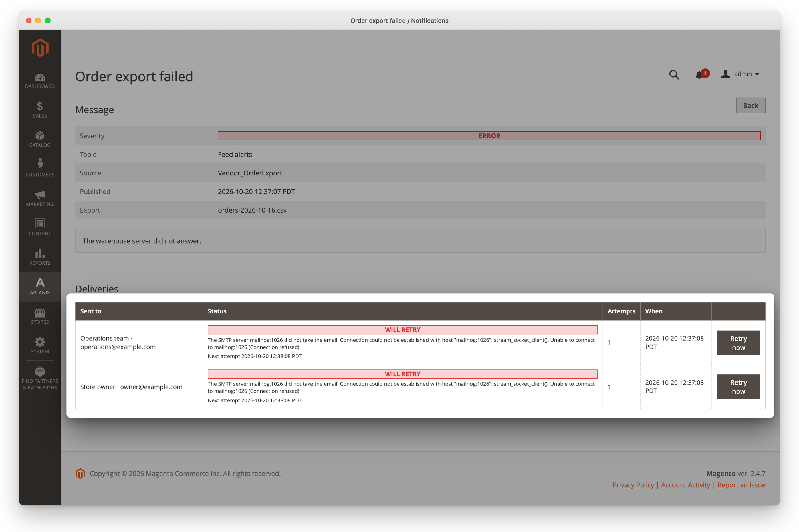Click the green macOS zoom button
799x532 pixels.
pyautogui.click(x=48, y=20)
